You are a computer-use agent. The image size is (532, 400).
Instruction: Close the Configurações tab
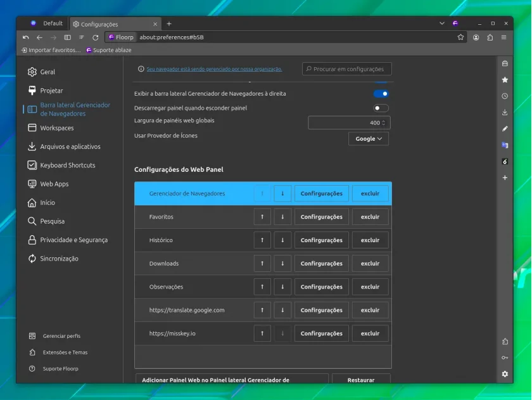pyautogui.click(x=155, y=24)
